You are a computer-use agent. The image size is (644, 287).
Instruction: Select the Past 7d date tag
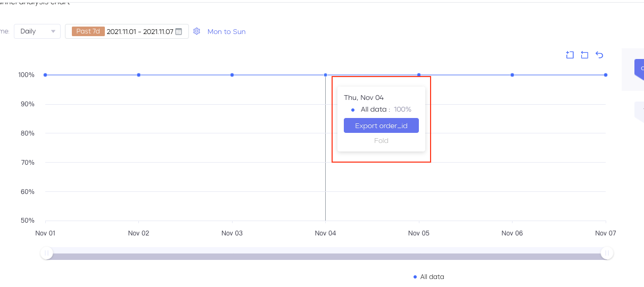point(88,31)
